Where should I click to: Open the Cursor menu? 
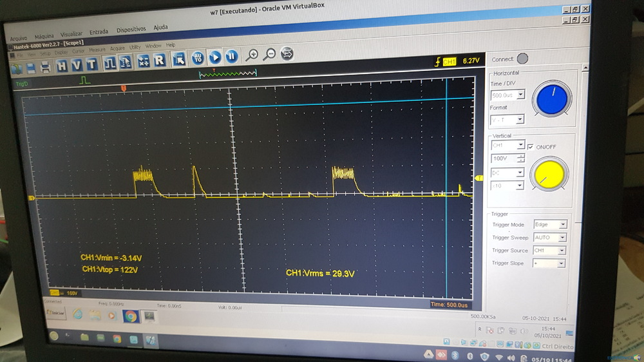78,51
